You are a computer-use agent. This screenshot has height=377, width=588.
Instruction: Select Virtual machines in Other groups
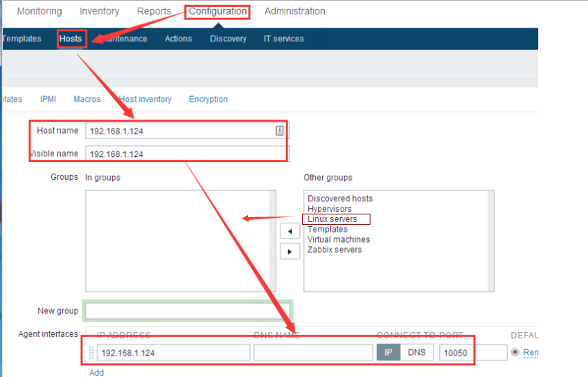point(339,239)
